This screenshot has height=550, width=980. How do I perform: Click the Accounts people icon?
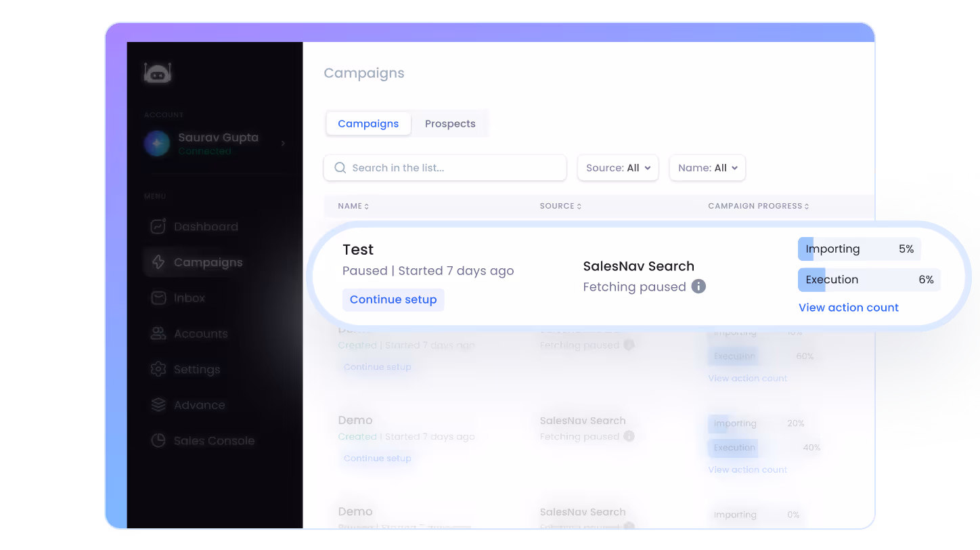coord(158,333)
